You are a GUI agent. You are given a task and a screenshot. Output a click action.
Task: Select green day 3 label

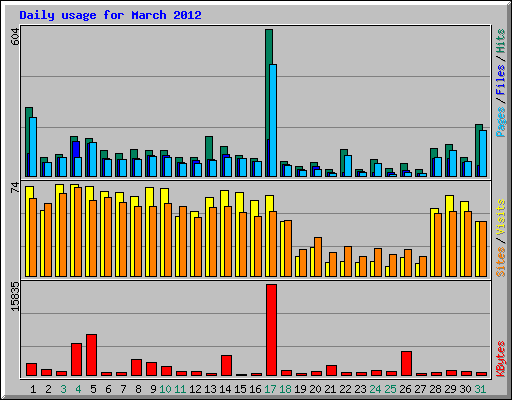coord(63,389)
